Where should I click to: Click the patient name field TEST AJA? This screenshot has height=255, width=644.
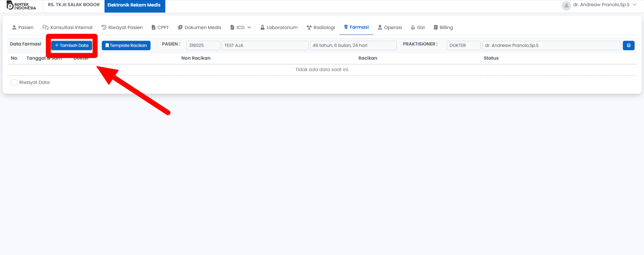point(264,45)
